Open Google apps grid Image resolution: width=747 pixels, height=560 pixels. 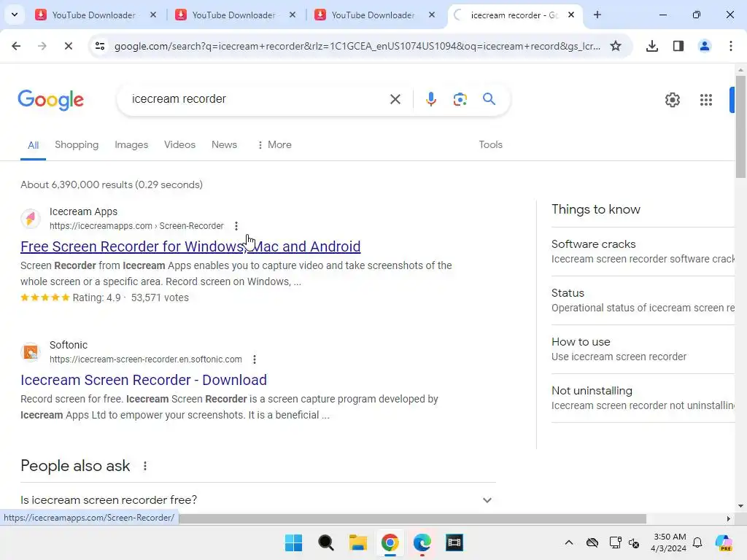[706, 100]
